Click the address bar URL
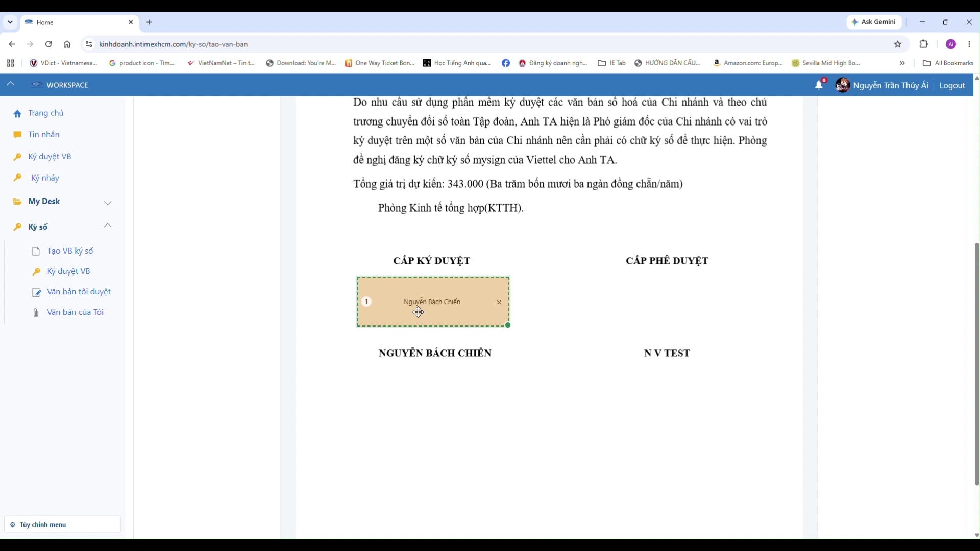 (174, 44)
